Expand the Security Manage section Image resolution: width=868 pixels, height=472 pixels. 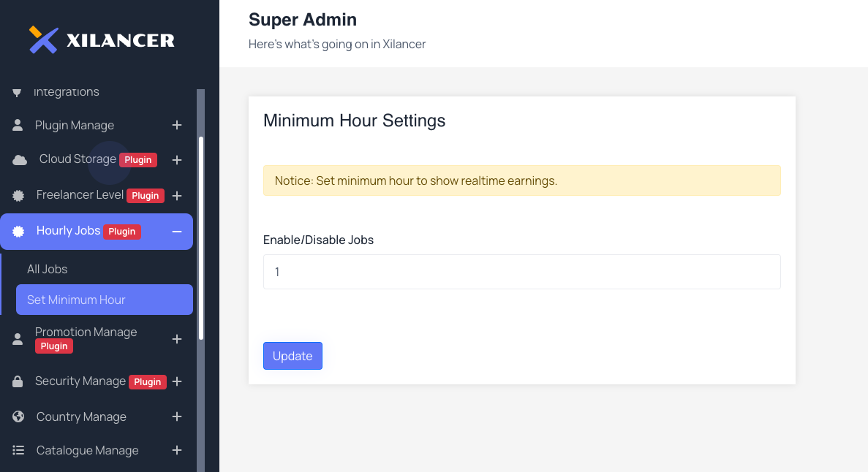(x=176, y=381)
